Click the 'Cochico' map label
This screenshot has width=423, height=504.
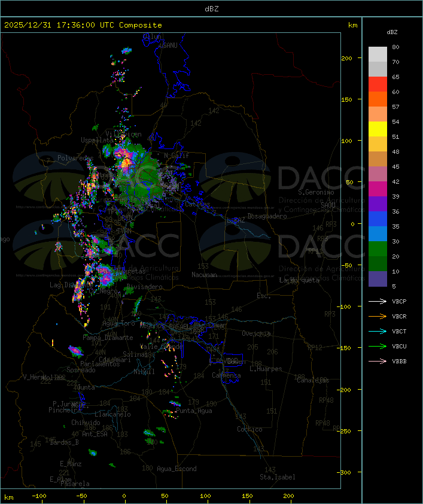(x=249, y=429)
